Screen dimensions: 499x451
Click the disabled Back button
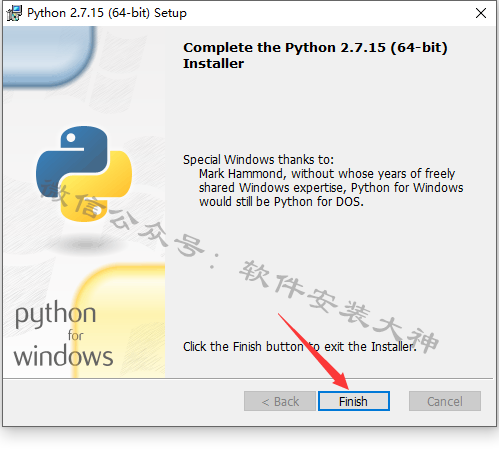pyautogui.click(x=280, y=401)
